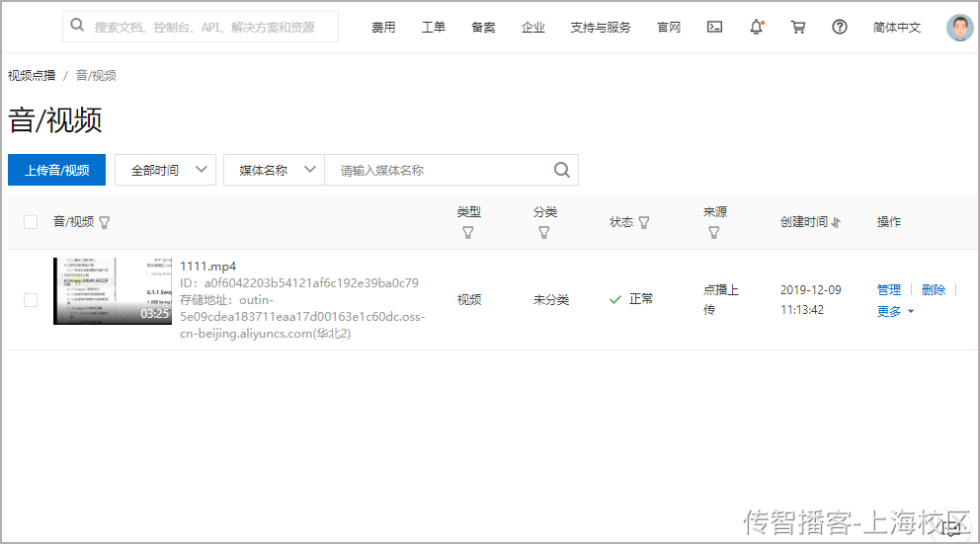Open the Cloud Shell terminal icon
Screen dimensions: 980x544
(714, 27)
